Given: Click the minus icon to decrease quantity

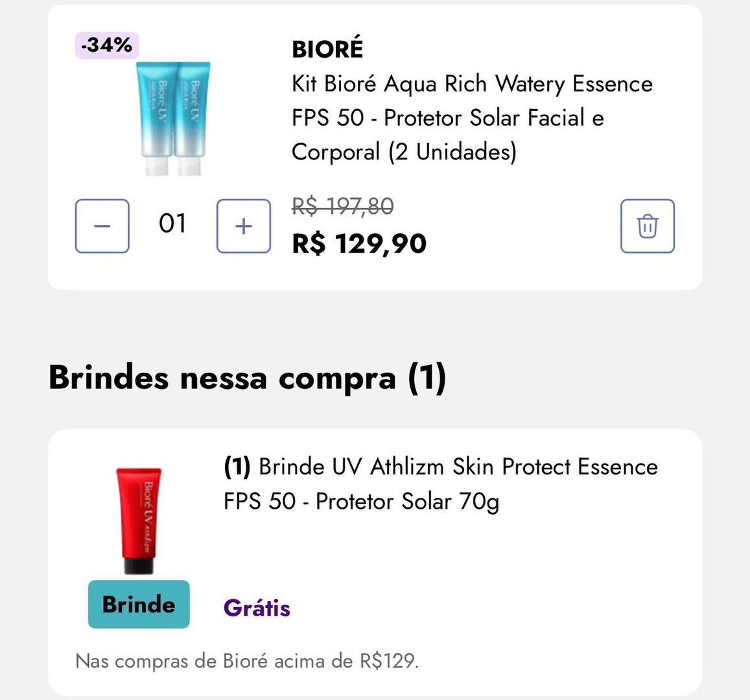Looking at the screenshot, I should click(102, 226).
